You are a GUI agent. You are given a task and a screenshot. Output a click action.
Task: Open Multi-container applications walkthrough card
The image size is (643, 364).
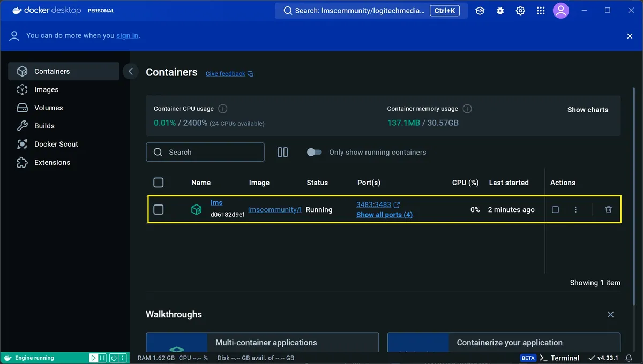point(263,343)
